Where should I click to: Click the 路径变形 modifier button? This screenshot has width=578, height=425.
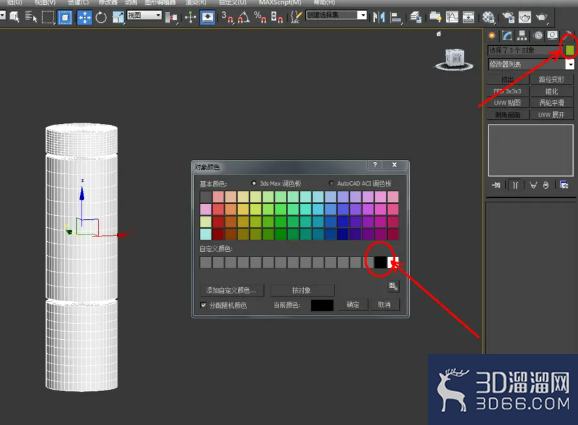click(552, 80)
